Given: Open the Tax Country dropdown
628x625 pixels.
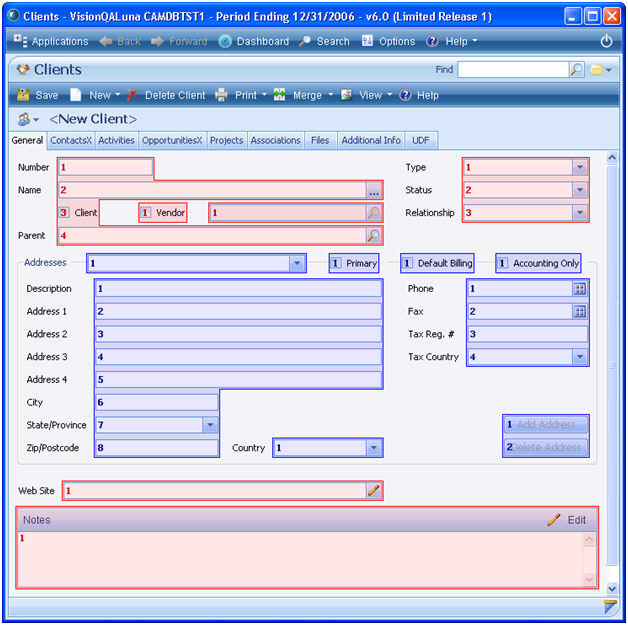Looking at the screenshot, I should 579,357.
